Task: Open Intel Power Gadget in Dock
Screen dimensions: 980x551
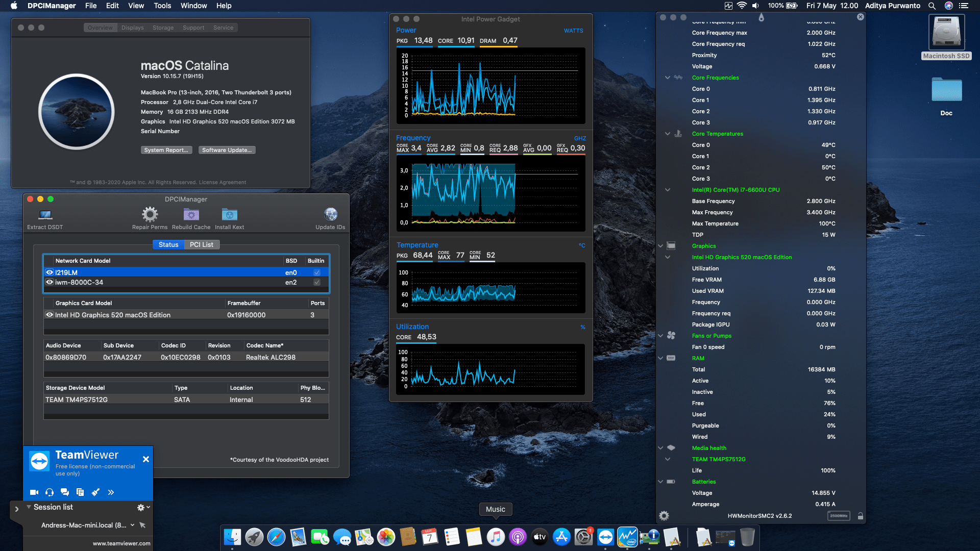Action: (x=627, y=537)
